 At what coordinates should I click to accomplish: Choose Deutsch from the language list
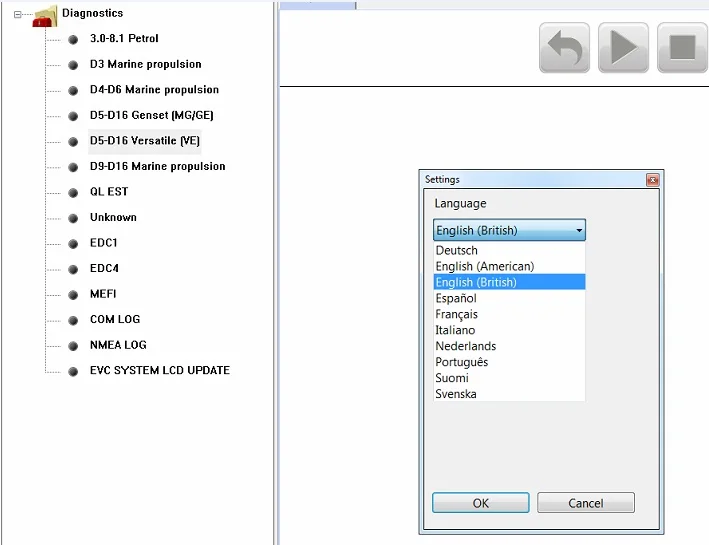pyautogui.click(x=509, y=250)
